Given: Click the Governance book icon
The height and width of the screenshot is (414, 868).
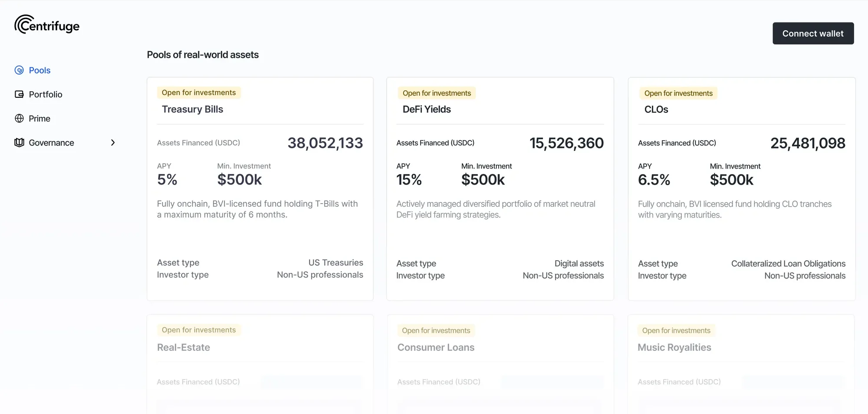Looking at the screenshot, I should point(19,142).
